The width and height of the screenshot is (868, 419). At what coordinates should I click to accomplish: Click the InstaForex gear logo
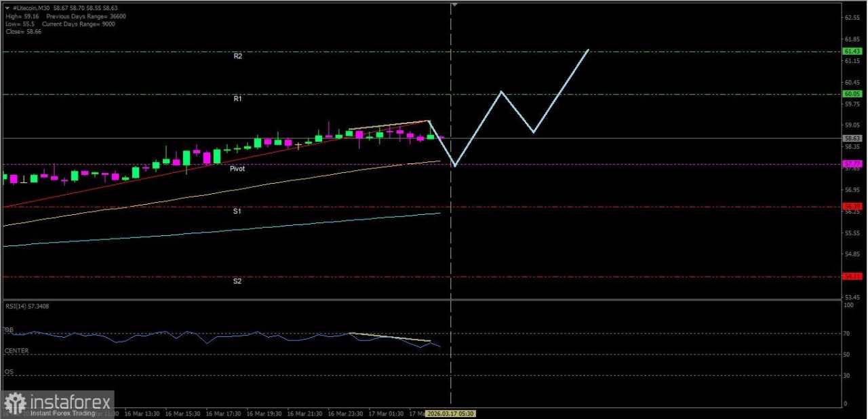(15, 401)
